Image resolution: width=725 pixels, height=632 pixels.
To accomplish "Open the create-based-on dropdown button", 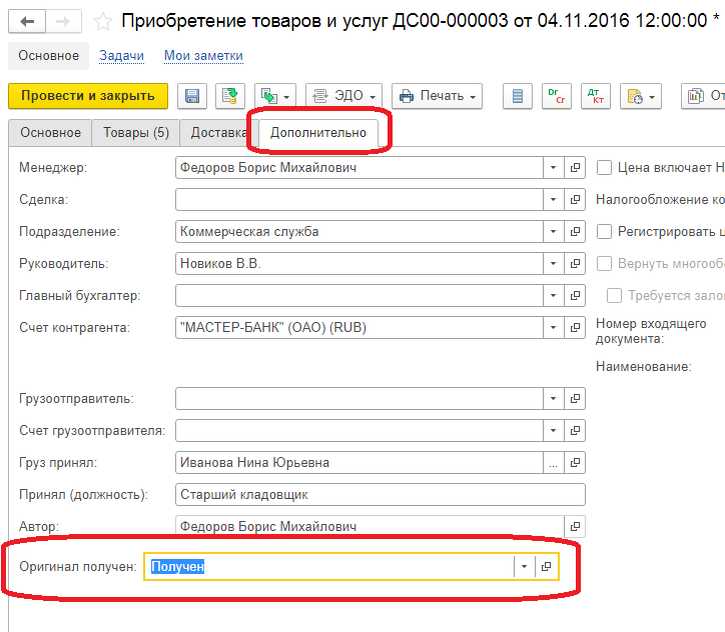I will point(275,96).
